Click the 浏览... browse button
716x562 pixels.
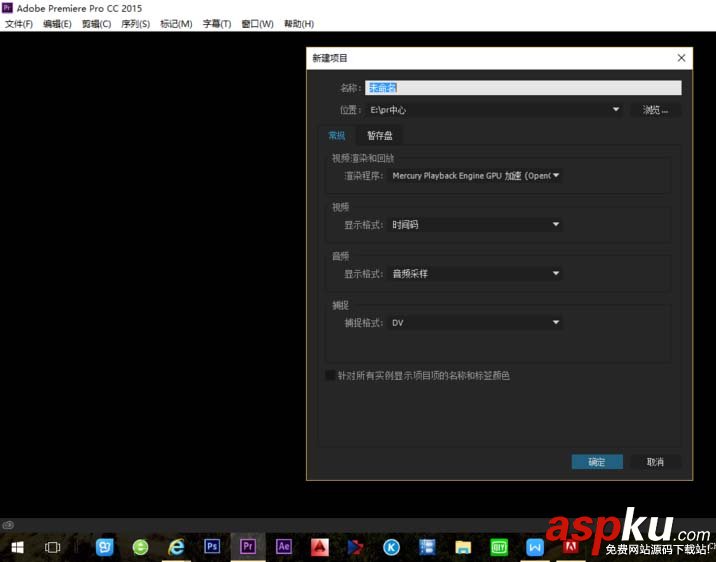tap(655, 110)
